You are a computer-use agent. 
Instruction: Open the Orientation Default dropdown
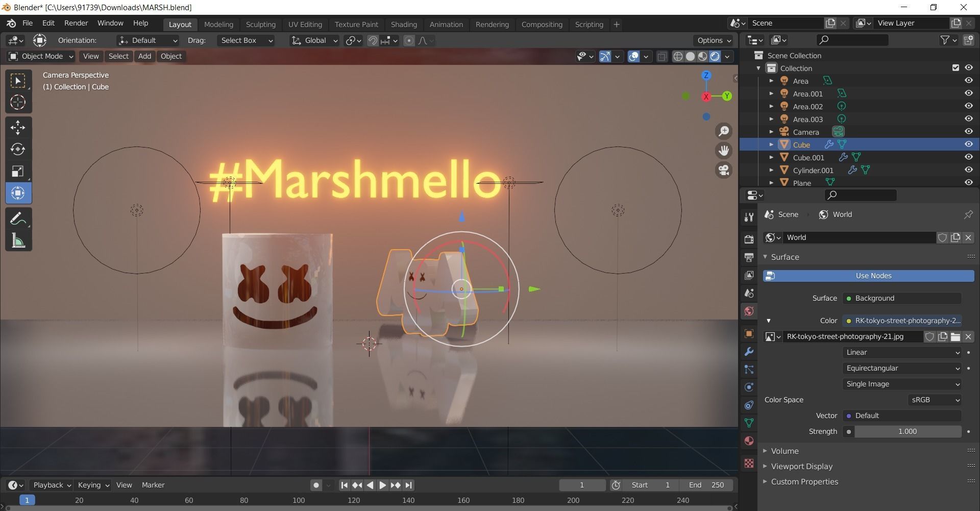pos(148,40)
